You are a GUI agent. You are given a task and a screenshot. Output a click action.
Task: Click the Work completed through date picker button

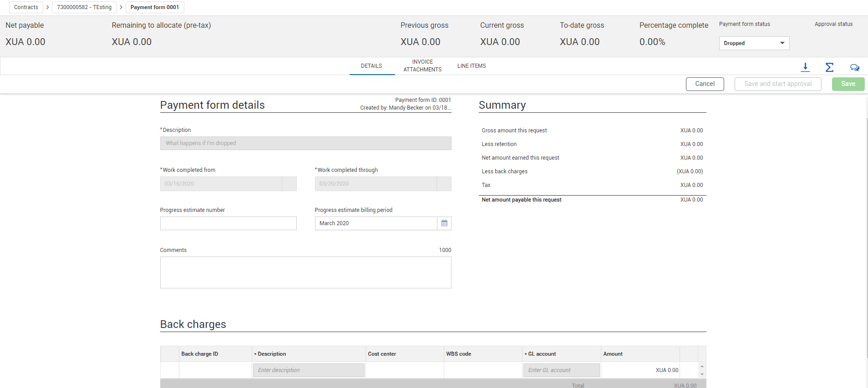[444, 184]
